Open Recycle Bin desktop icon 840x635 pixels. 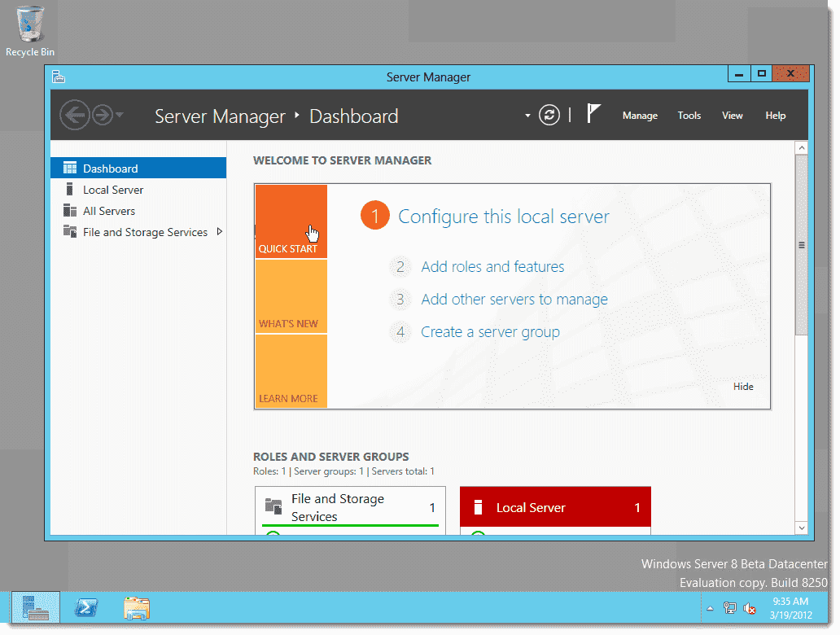point(30,31)
